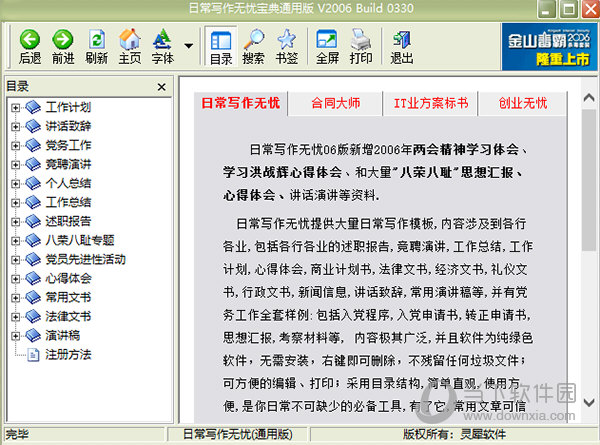Click the 后退 back arrow icon
Viewport: 600px width, 445px height.
click(30, 39)
